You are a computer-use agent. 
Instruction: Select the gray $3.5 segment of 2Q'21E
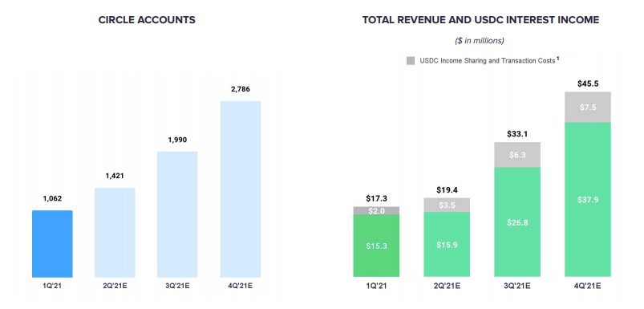click(447, 205)
